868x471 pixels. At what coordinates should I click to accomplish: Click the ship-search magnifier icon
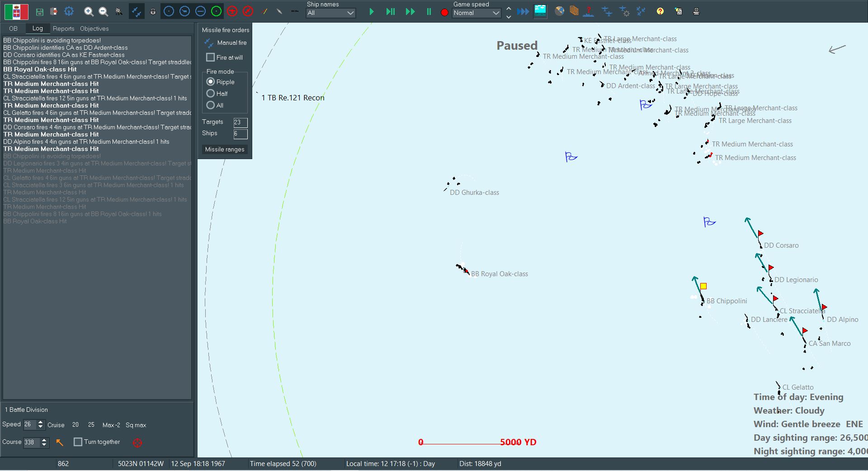pyautogui.click(x=118, y=12)
